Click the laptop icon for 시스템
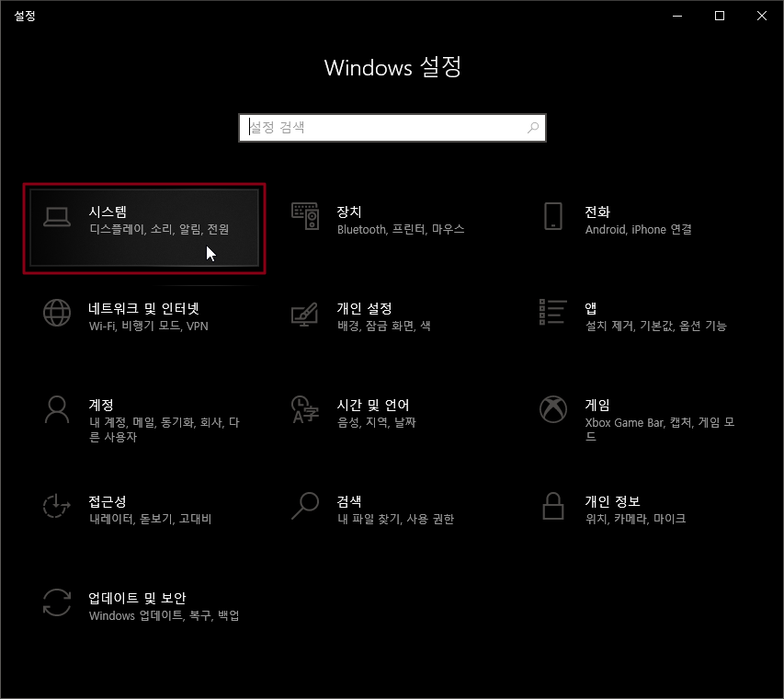Screen dimensions: 784x699 [x=56, y=217]
